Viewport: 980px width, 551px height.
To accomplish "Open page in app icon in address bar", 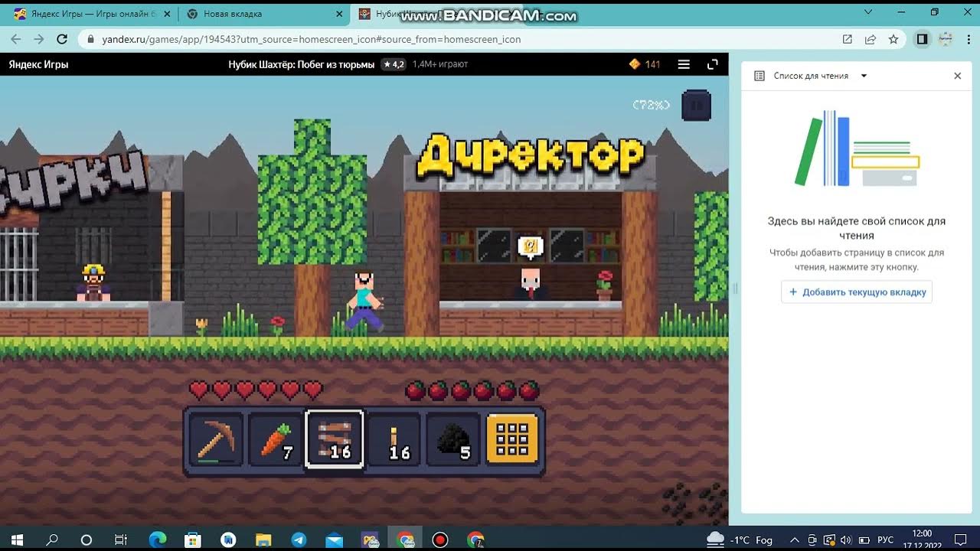I will click(848, 39).
